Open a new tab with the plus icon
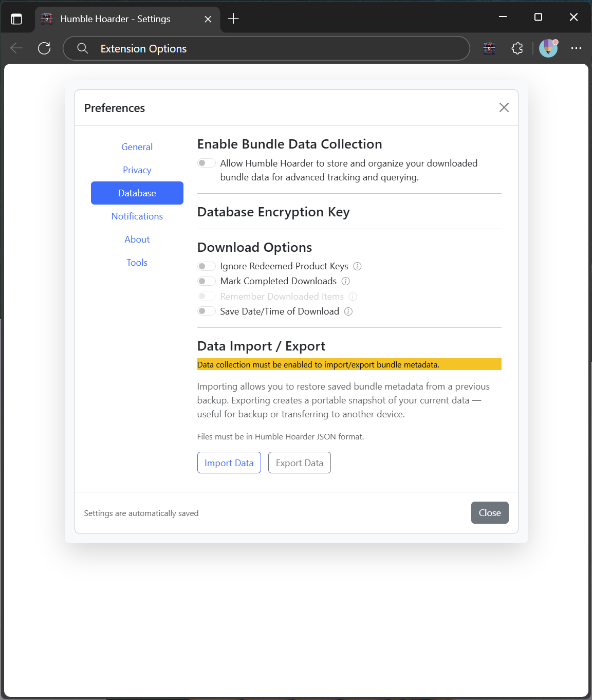 (x=233, y=19)
